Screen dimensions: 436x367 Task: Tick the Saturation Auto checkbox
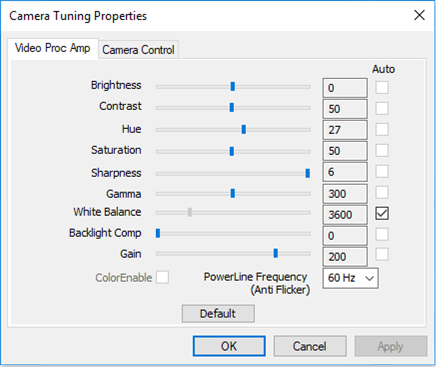382,151
